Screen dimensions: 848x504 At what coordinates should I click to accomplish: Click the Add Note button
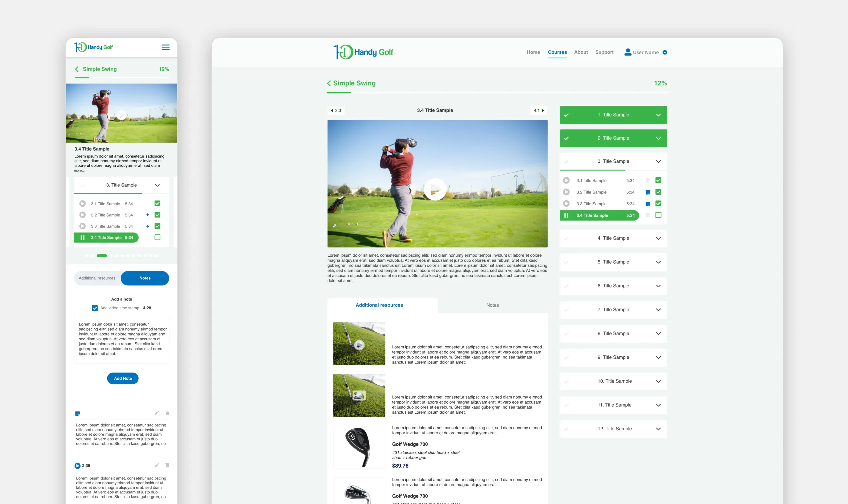123,378
